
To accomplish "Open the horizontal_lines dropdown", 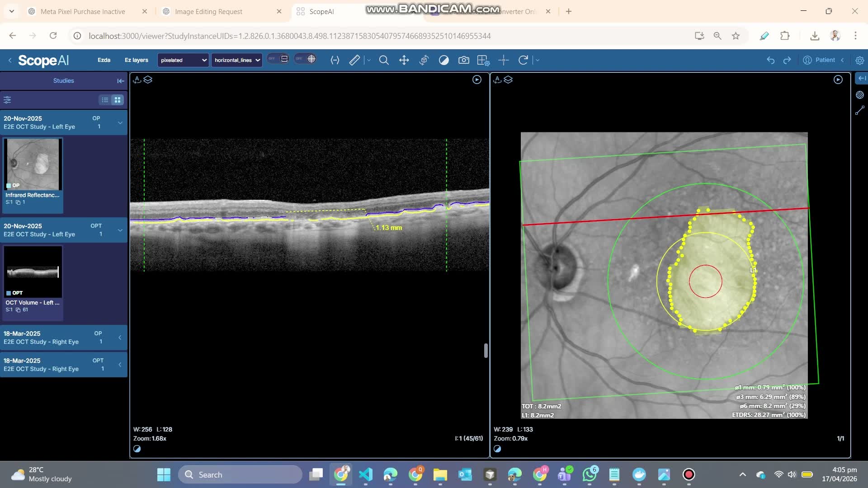I will coord(237,60).
